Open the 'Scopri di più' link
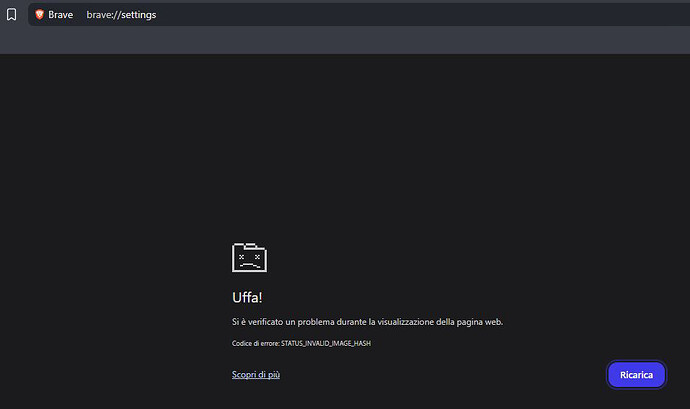The width and height of the screenshot is (690, 409). click(256, 375)
